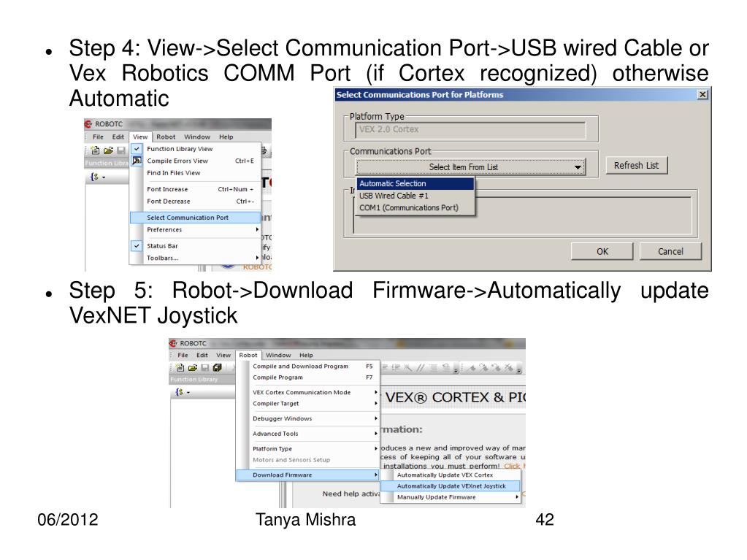Choose Find In Files View
This screenshot has height=560, width=747.
(195, 173)
